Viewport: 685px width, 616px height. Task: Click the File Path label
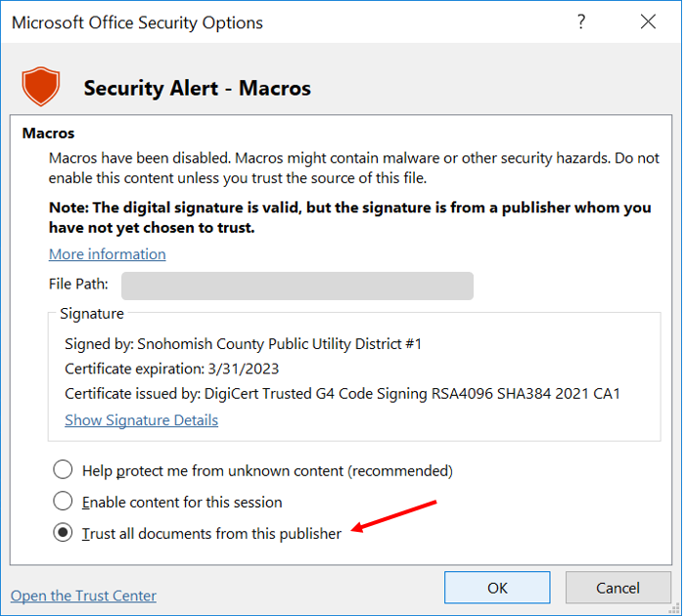click(78, 285)
